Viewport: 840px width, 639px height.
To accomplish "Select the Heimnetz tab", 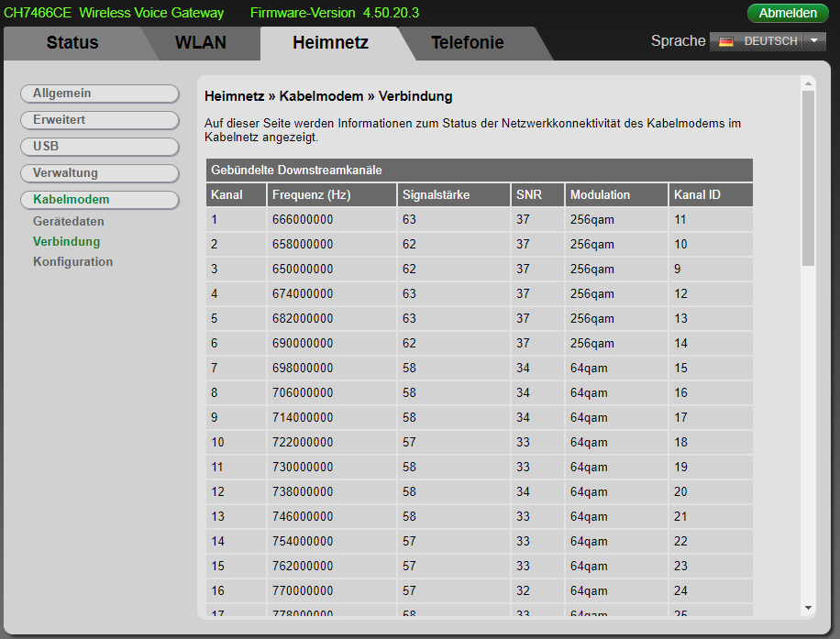I will [330, 43].
